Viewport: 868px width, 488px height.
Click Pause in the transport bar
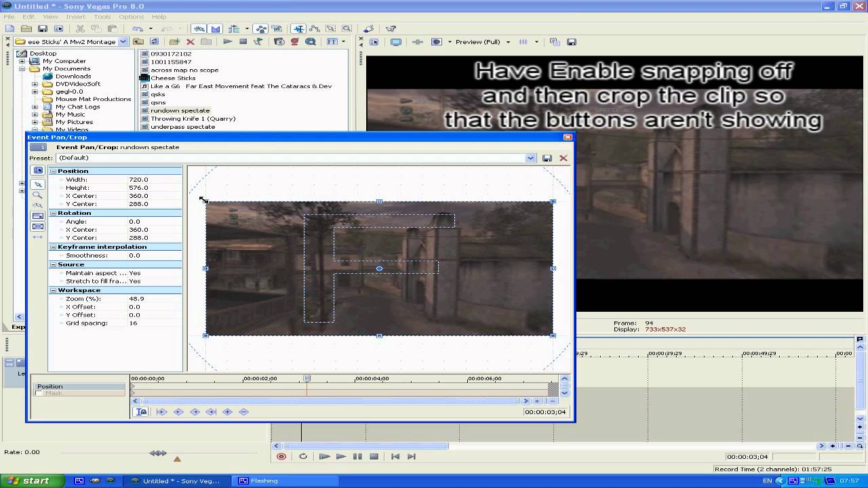357,456
